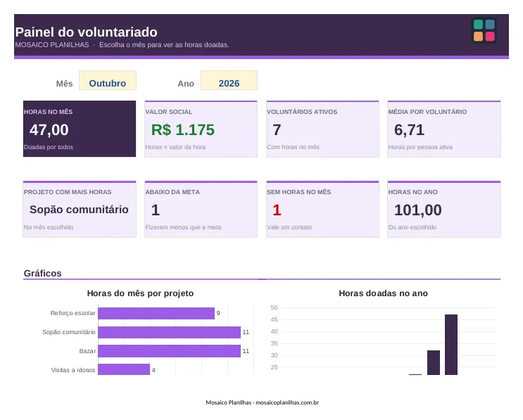
Task: Click the Mosaico Planilhas four-square logo
Action: point(484,30)
